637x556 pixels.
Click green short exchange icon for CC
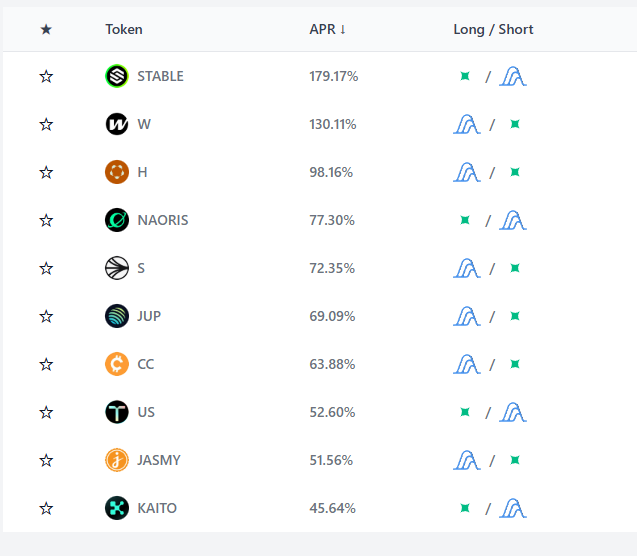click(515, 364)
